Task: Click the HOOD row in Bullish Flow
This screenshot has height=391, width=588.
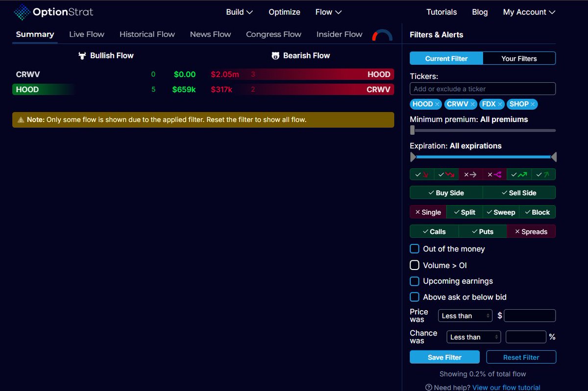Action: point(105,90)
